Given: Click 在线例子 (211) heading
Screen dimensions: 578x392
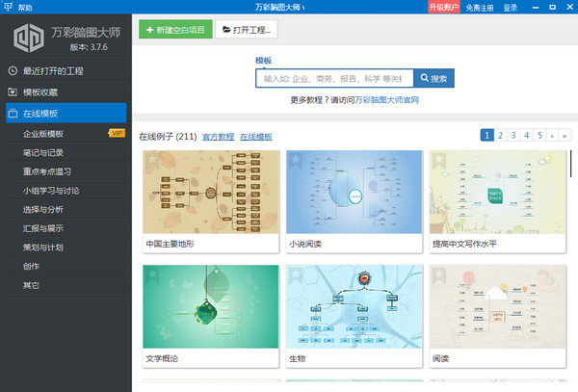Looking at the screenshot, I should 168,137.
